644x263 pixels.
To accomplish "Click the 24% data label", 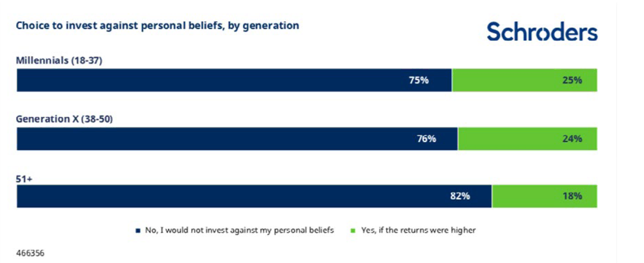I will click(572, 139).
